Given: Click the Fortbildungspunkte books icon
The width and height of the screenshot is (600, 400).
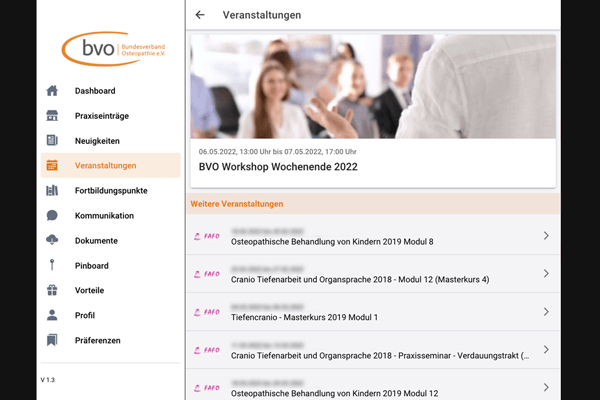Looking at the screenshot, I should pos(52,191).
